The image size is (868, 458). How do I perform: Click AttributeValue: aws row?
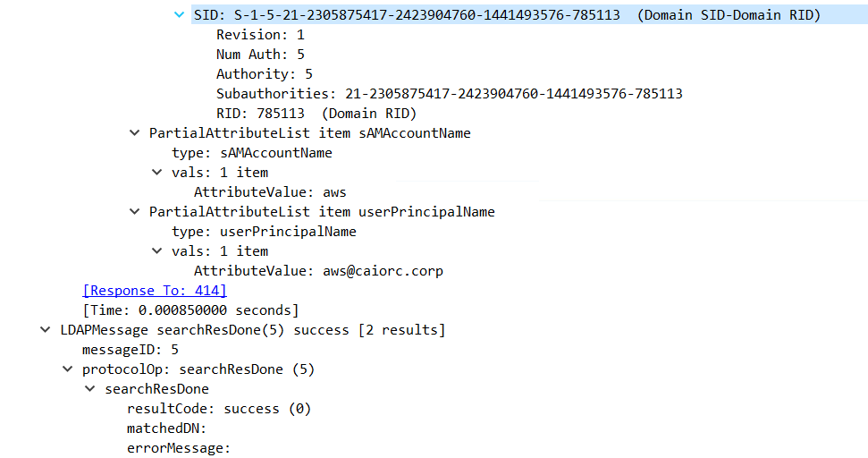point(269,192)
